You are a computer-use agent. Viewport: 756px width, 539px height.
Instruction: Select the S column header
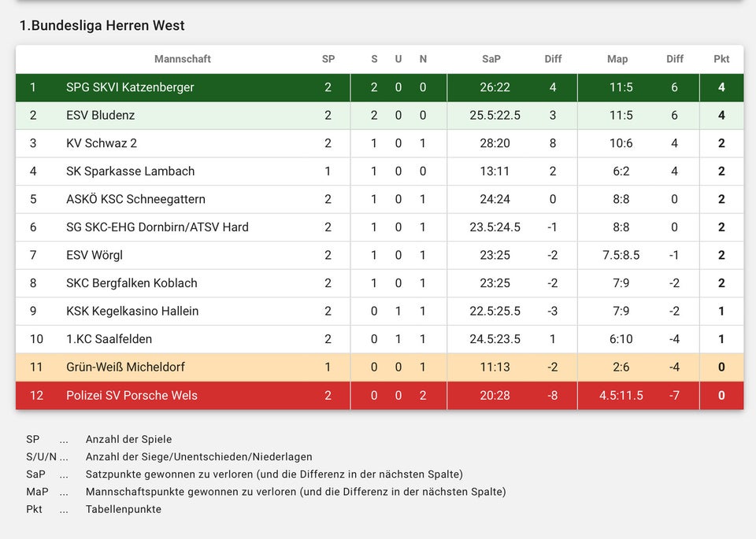pyautogui.click(x=374, y=59)
